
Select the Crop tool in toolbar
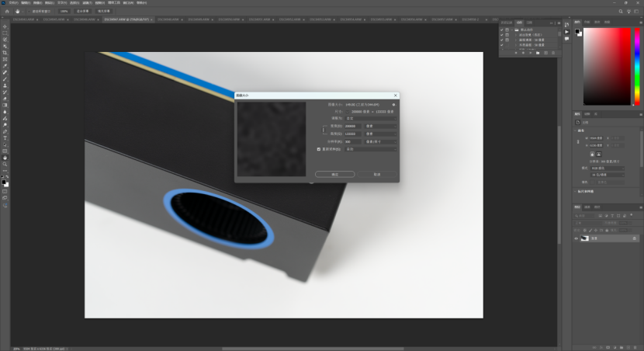coord(5,53)
